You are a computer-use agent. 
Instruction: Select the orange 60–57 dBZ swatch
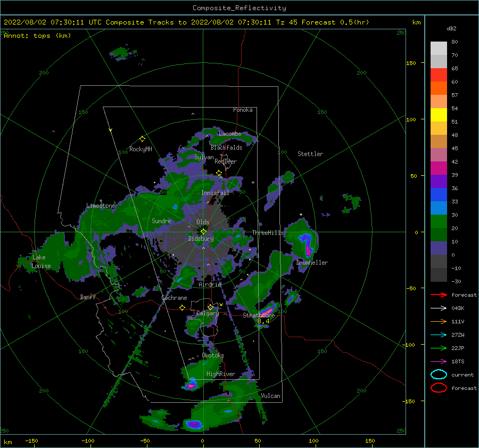click(x=439, y=88)
